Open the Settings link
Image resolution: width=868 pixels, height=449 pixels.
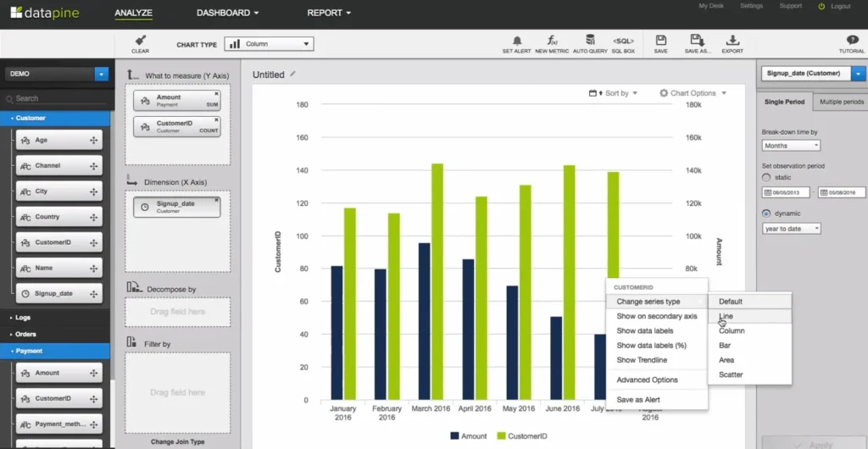pos(751,6)
